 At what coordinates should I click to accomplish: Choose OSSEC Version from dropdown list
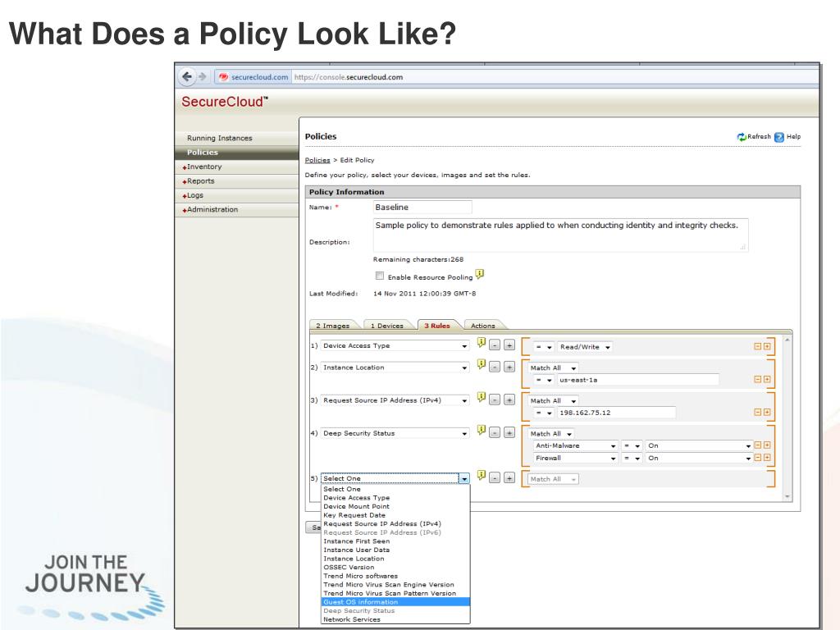396,568
